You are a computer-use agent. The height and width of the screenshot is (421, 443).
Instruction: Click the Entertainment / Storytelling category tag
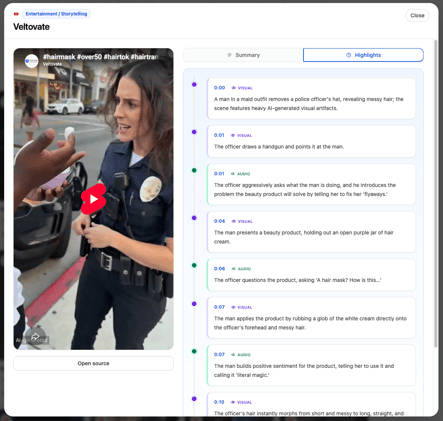pos(56,14)
